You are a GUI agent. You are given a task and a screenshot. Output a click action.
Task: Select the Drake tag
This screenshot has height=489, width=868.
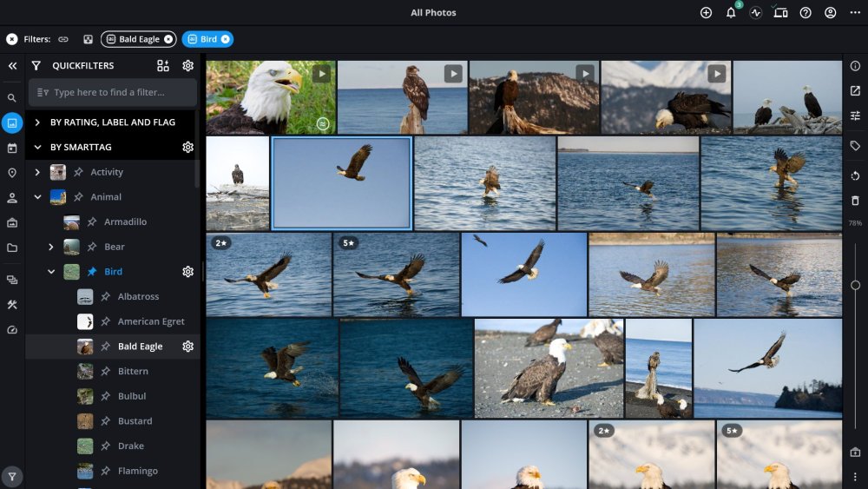point(131,446)
